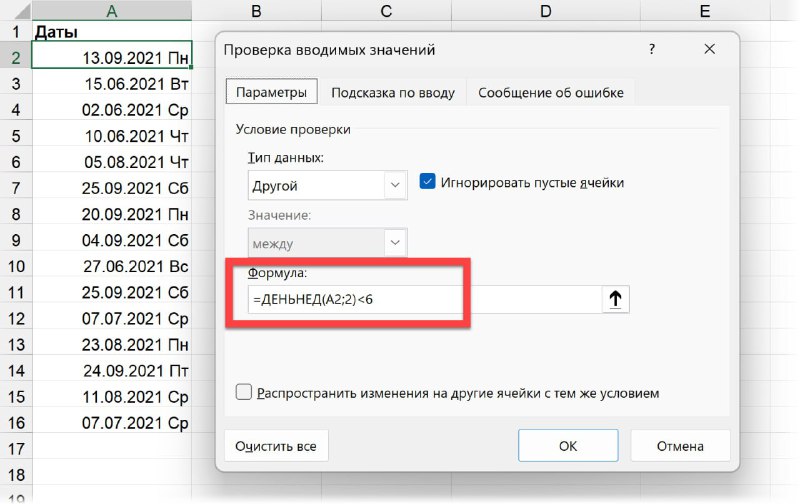Select column A header

pos(112,10)
